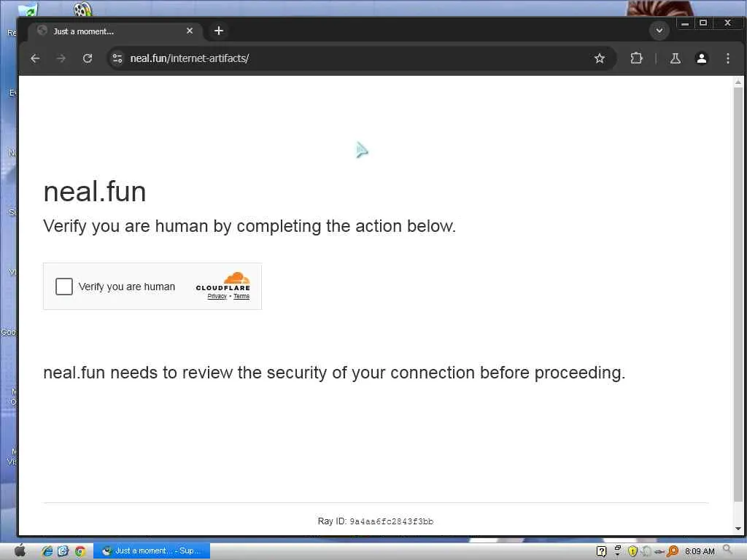Screen dimensions: 747x560
Task: Launch Internet Explorer from the taskbar
Action: (47, 551)
